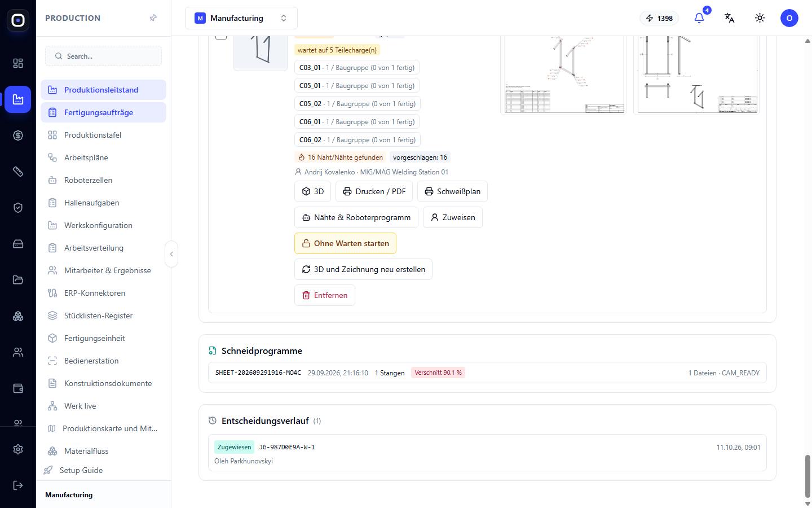Collapse the sidebar with the chevron handle
Screen dimensions: 812x508
pos(171,254)
